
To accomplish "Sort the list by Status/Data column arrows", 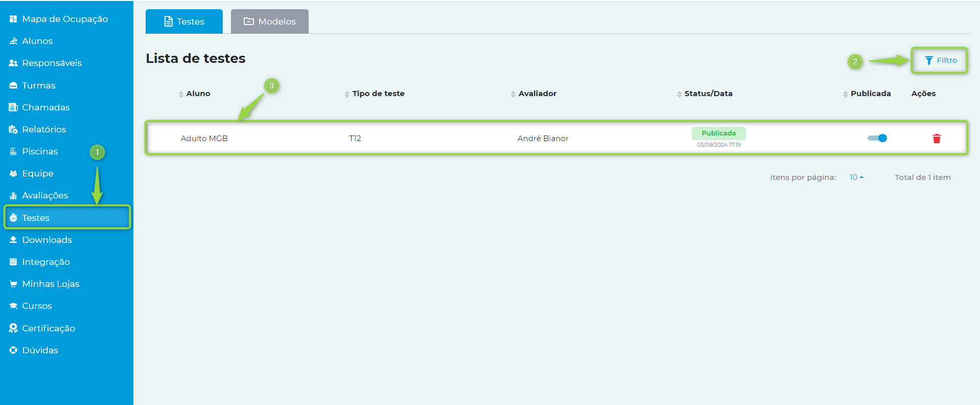I will (x=679, y=94).
